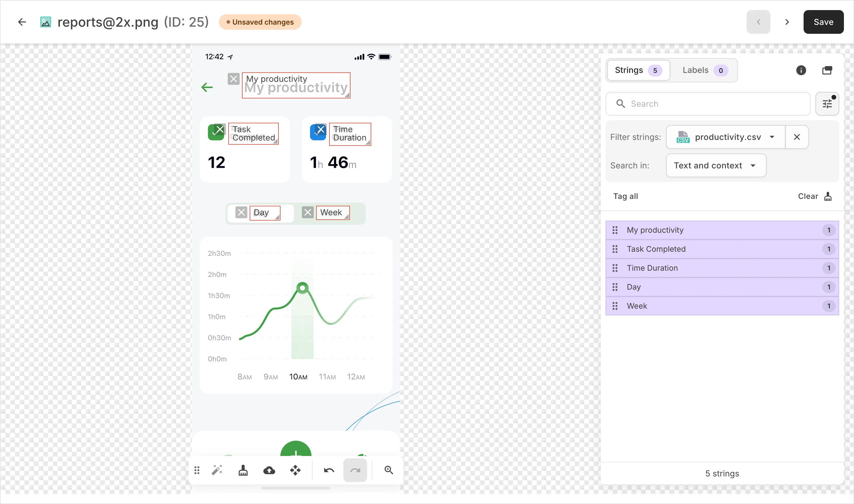
Task: Save the screenshot changes
Action: [x=823, y=22]
